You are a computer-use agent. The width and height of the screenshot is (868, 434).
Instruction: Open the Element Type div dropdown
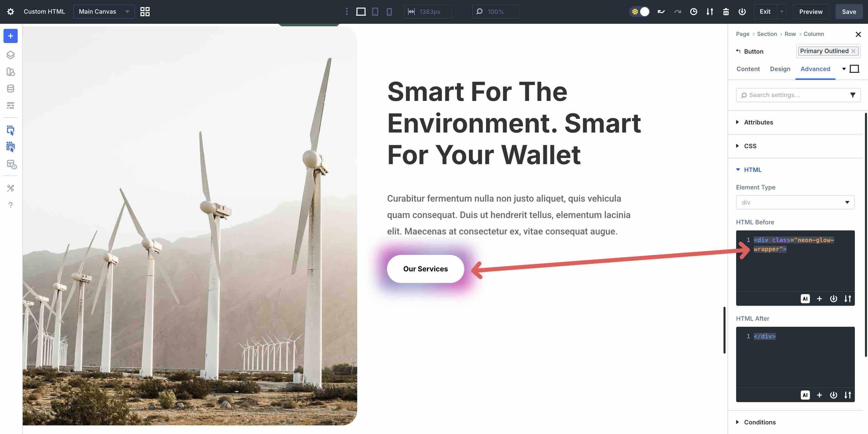click(795, 202)
